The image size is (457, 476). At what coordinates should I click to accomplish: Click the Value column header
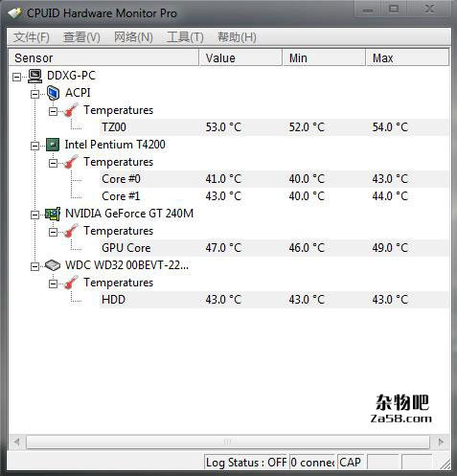point(240,57)
